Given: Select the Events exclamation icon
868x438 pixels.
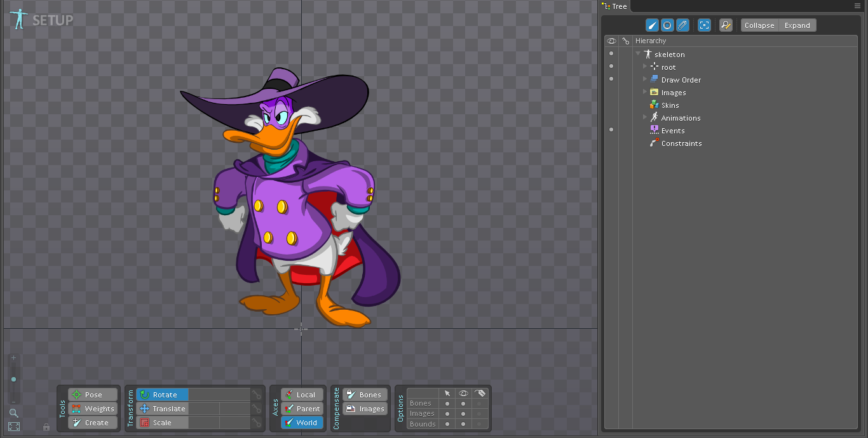Looking at the screenshot, I should [x=654, y=129].
